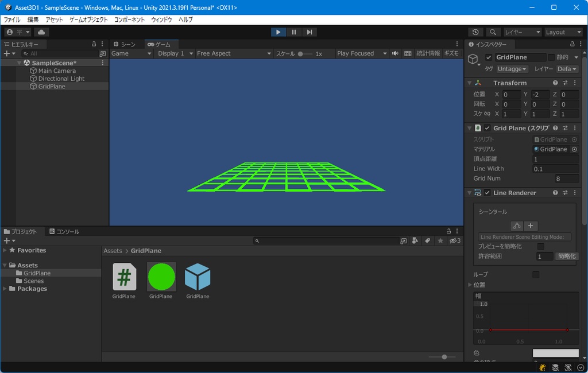Screen dimensions: 588x373
Task: Toggle the ループ checkbox
Action: pyautogui.click(x=536, y=275)
